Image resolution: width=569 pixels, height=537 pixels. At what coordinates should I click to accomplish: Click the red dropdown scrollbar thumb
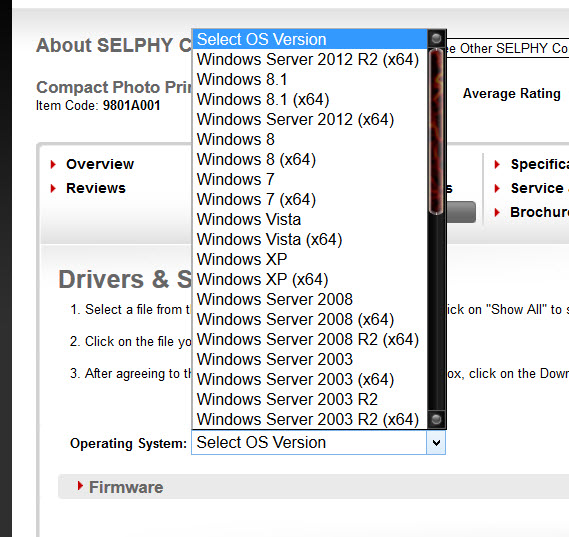(436, 131)
